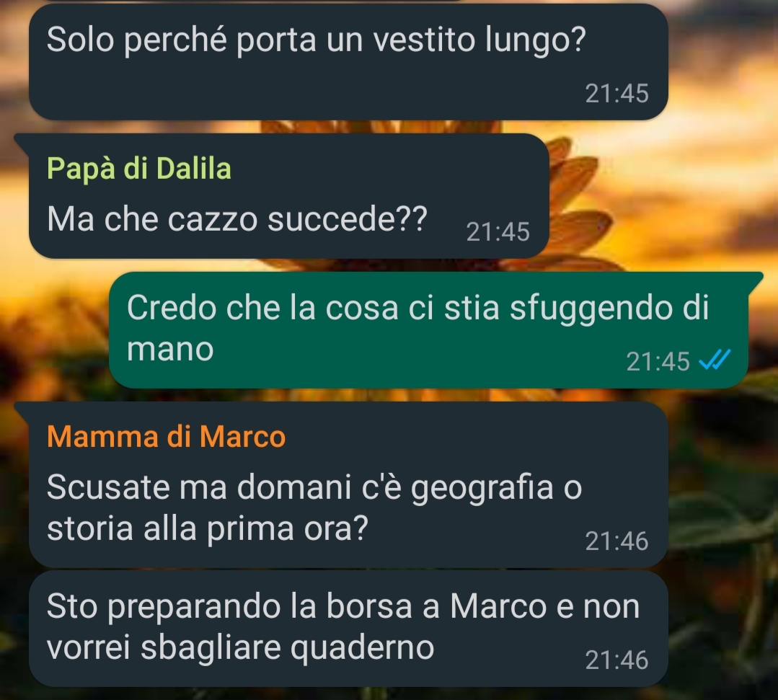Select the "Ma che cazzo succede??" message
778x700 pixels.
tap(288, 196)
